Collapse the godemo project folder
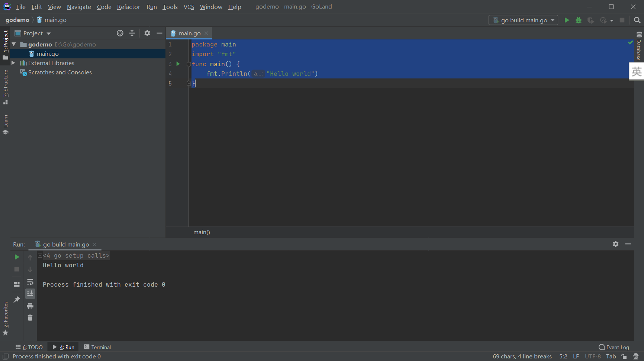 click(14, 44)
